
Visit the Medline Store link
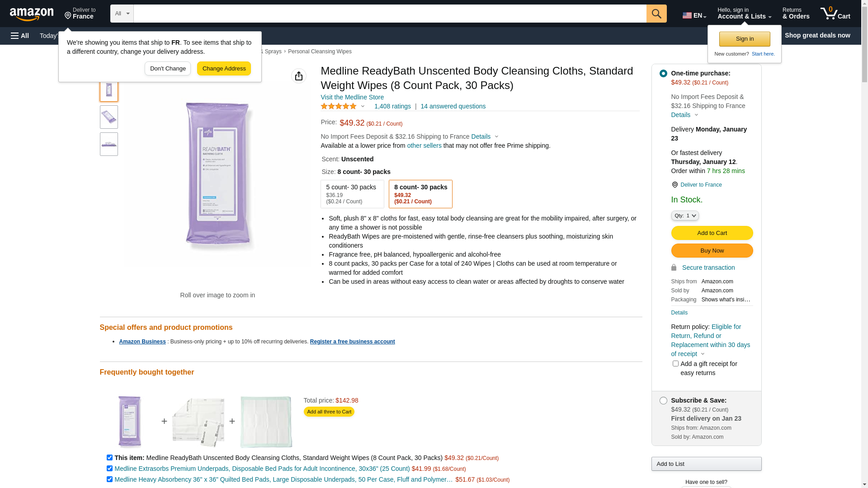point(352,97)
